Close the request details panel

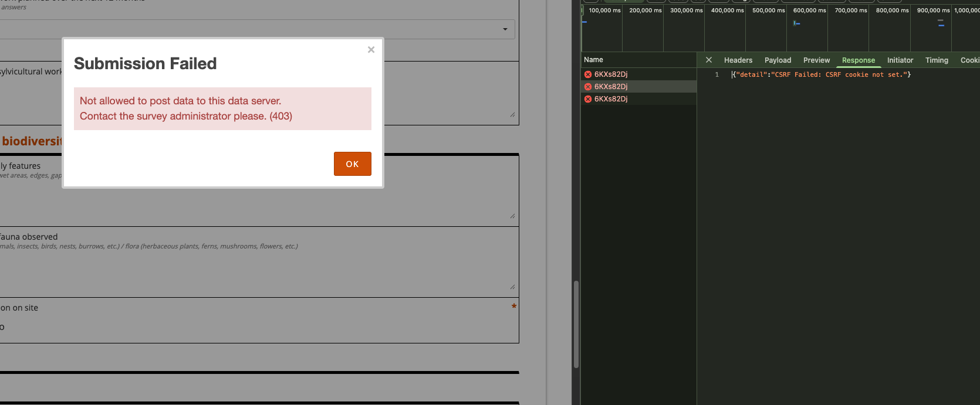(709, 60)
